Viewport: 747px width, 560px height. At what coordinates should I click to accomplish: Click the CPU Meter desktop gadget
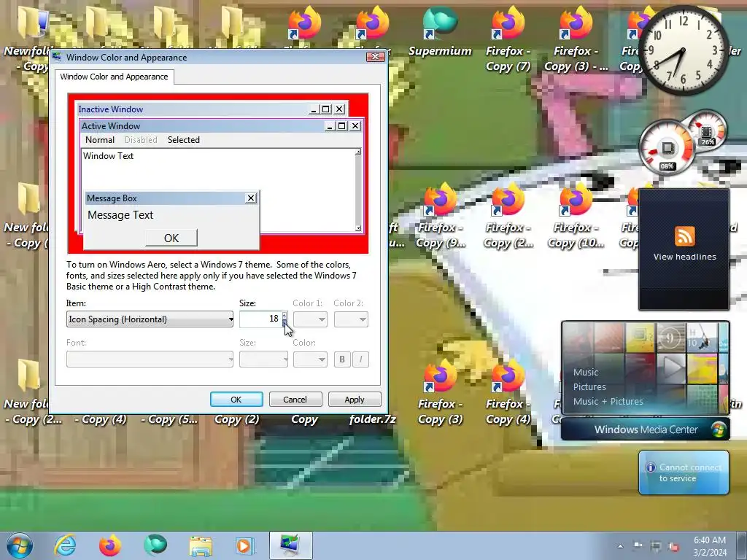point(667,149)
